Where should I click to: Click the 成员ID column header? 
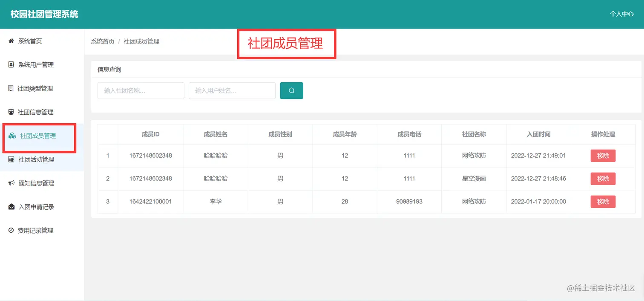point(151,134)
